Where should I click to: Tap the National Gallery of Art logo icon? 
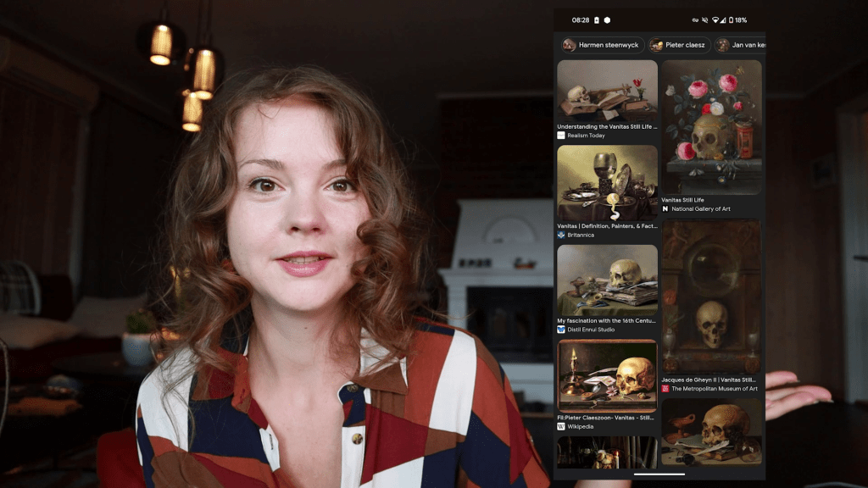[x=665, y=208]
